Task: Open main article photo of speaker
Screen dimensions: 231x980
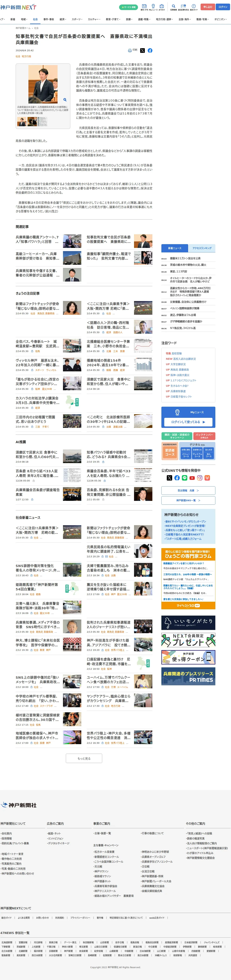Action: [43, 84]
